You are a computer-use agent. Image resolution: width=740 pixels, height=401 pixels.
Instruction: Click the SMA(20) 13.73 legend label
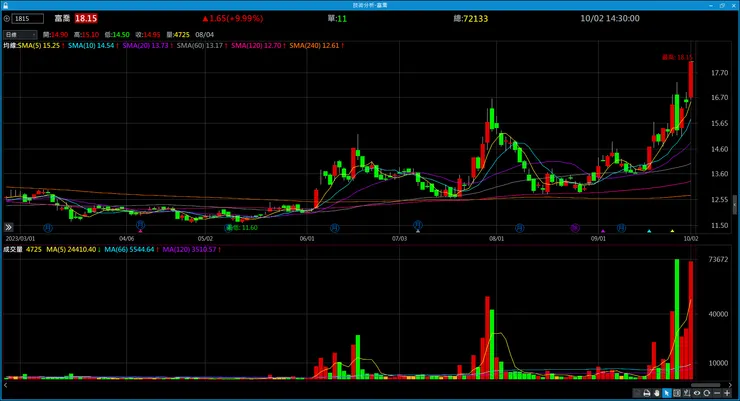click(146, 46)
